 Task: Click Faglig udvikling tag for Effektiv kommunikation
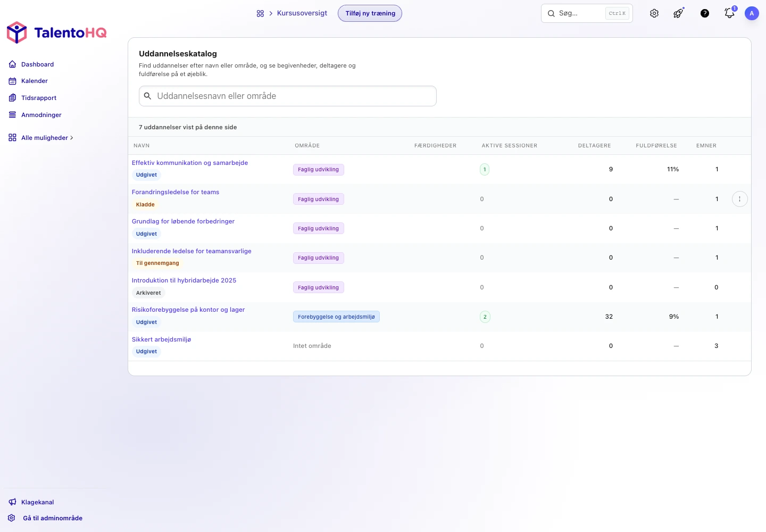[x=319, y=170]
